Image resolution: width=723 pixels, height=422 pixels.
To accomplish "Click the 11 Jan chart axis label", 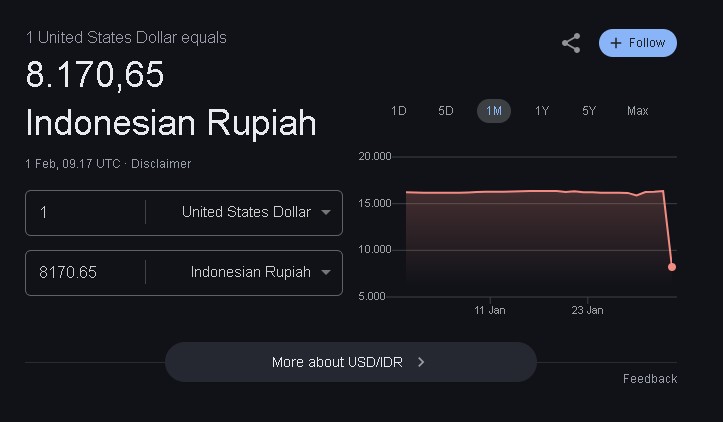I will point(490,310).
